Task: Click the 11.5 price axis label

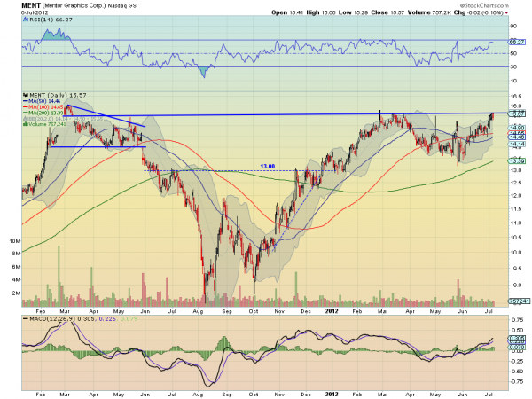Action: click(516, 209)
